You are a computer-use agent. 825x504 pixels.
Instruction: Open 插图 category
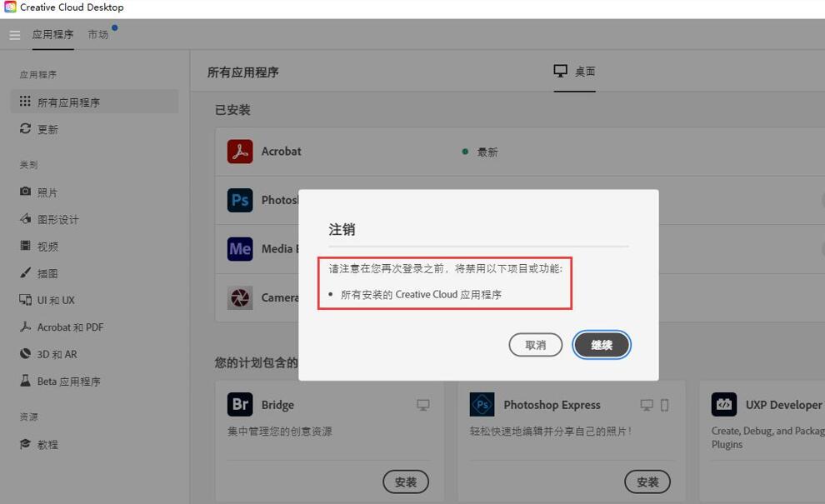click(47, 273)
